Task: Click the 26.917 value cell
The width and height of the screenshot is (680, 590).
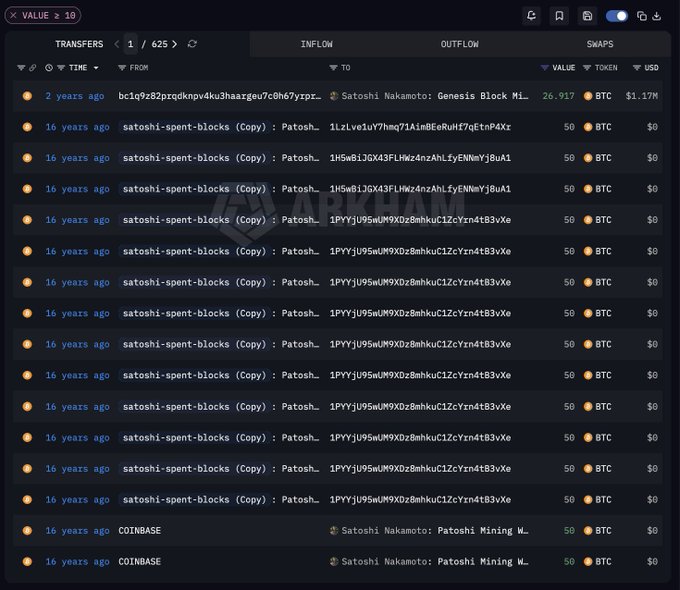Action: tap(558, 96)
